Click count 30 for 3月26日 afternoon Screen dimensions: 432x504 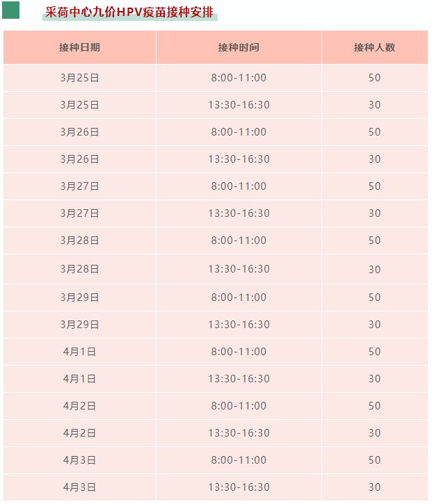(375, 159)
